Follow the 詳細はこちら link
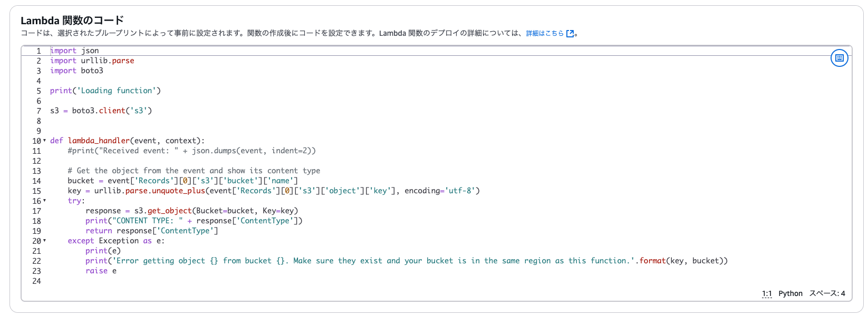The height and width of the screenshot is (316, 868). (x=545, y=33)
